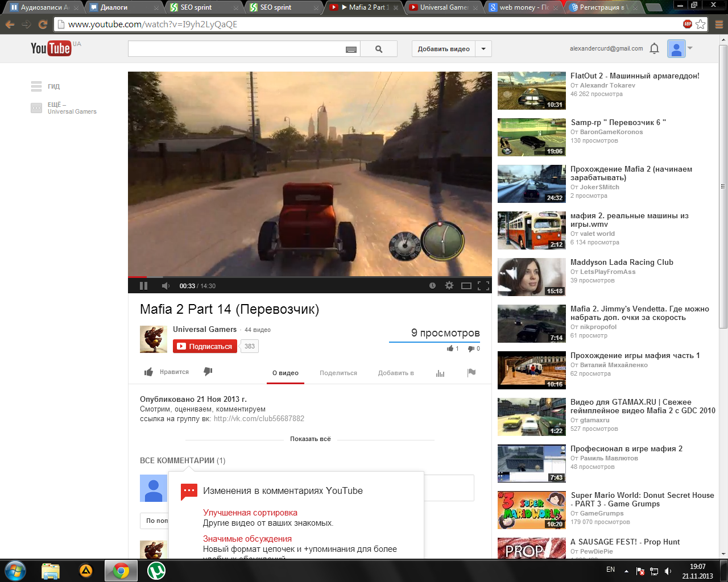Open Прохождение игры мафия часть 1 thumbnail
The width and height of the screenshot is (728, 582).
(532, 370)
